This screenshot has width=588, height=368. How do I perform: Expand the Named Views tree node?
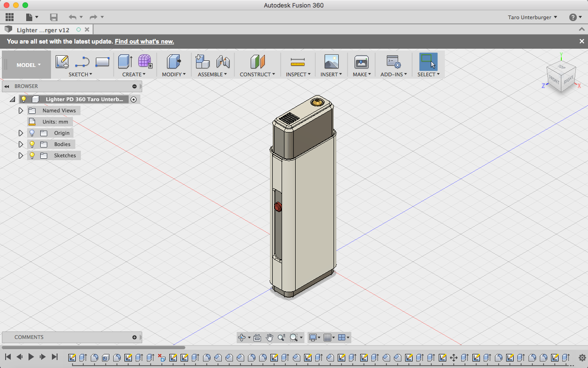[21, 110]
